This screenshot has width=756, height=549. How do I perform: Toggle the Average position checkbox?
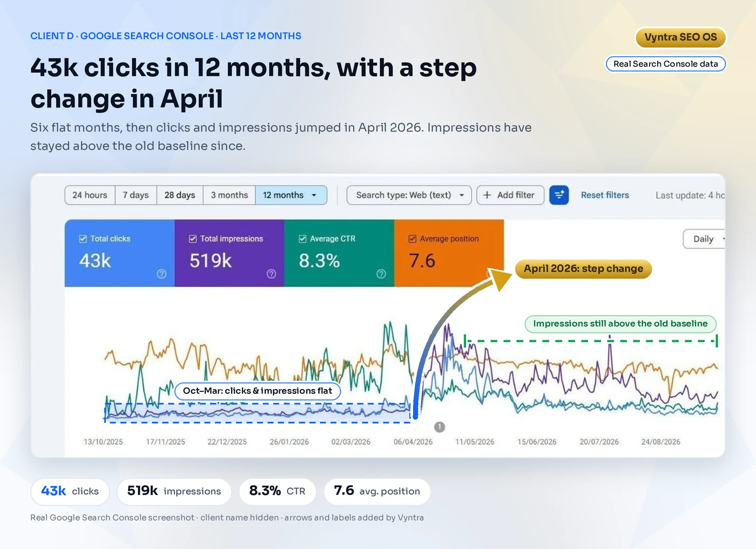[x=413, y=239]
